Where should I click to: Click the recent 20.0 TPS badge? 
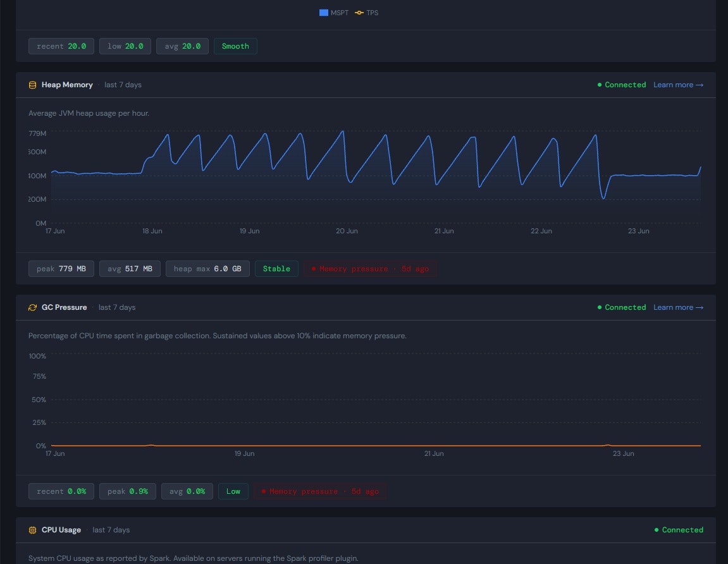pyautogui.click(x=61, y=46)
